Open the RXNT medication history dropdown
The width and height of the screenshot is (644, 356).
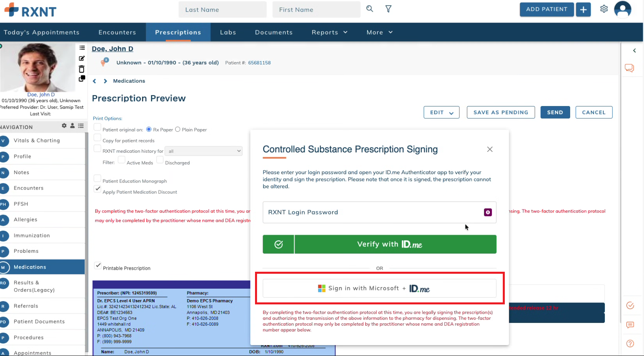coord(204,151)
